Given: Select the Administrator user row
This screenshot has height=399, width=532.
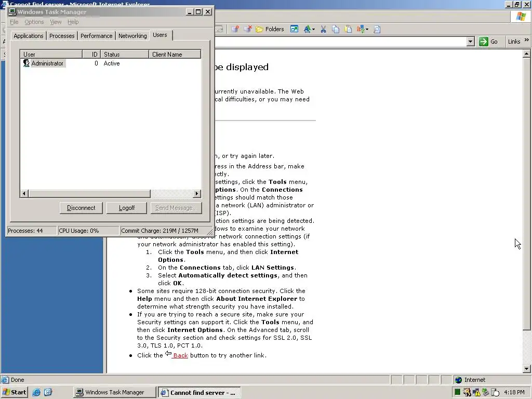Looking at the screenshot, I should click(110, 63).
